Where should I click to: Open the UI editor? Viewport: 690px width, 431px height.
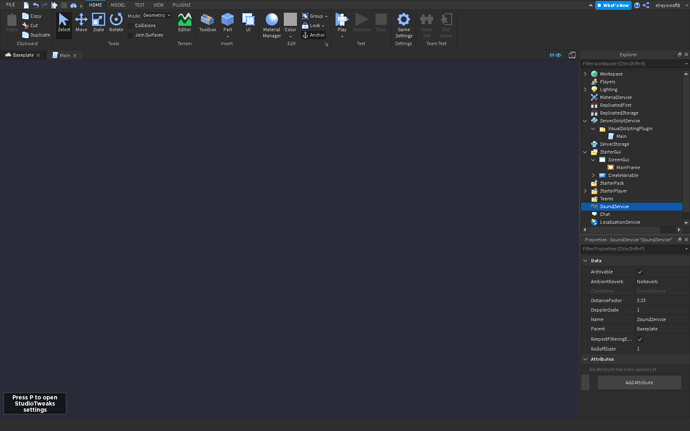(248, 22)
